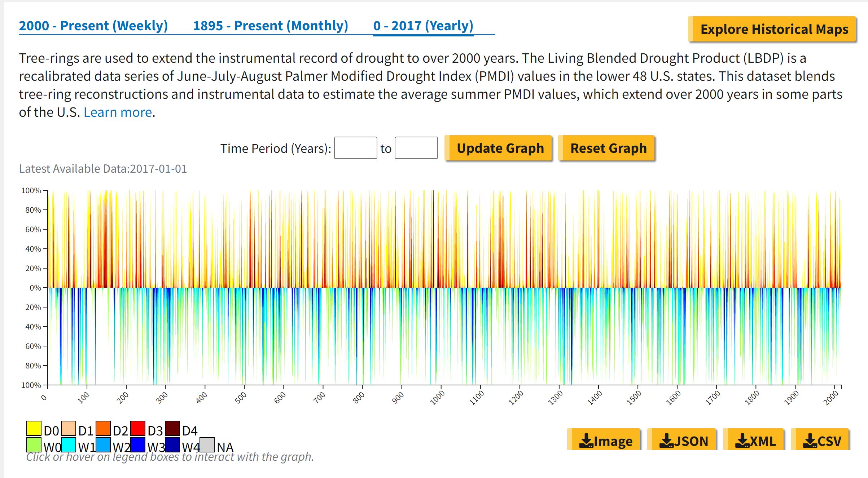The image size is (868, 478).
Task: Toggle the W3 blue legend box
Action: pos(138,445)
